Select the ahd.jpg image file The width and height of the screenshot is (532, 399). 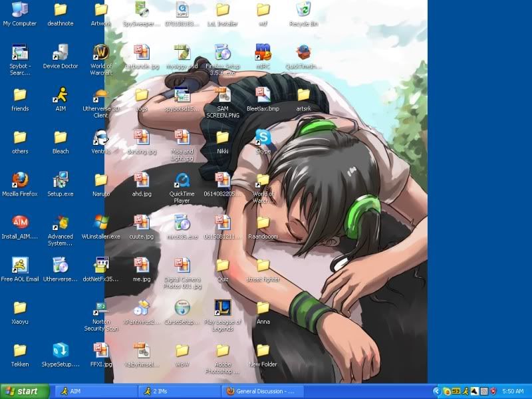pyautogui.click(x=142, y=184)
